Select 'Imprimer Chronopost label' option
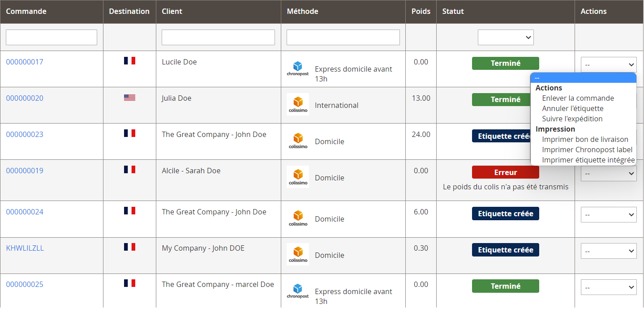Screen dimensions: 644x312 coord(587,150)
